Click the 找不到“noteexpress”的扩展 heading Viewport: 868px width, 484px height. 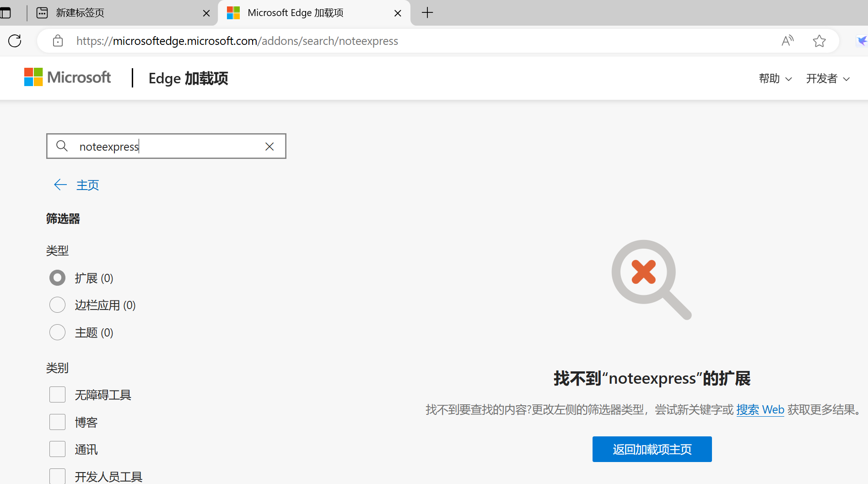[652, 379]
